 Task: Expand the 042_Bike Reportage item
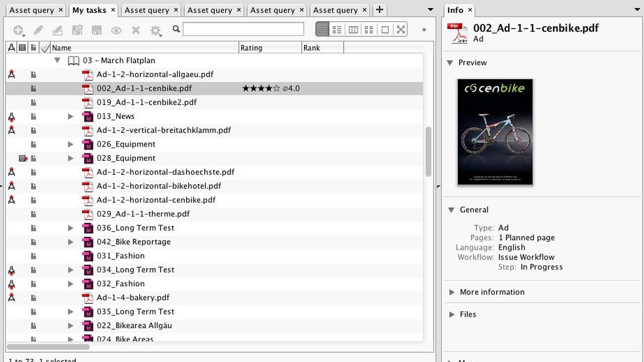(71, 242)
